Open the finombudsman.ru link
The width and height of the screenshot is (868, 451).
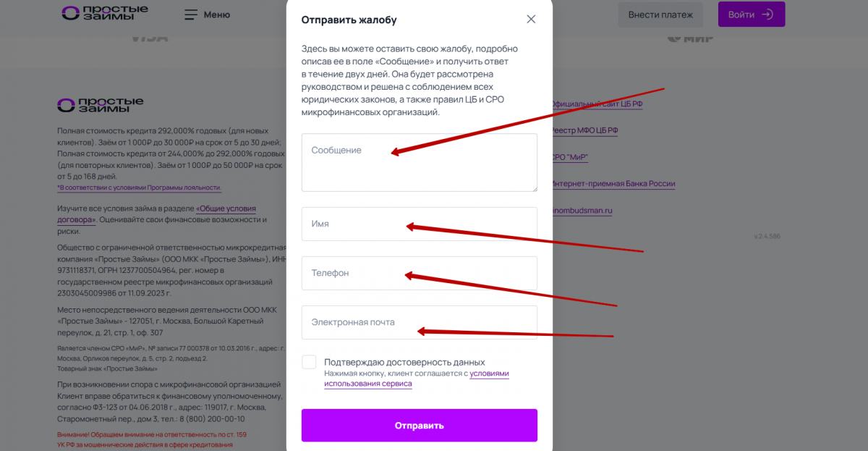click(x=583, y=211)
